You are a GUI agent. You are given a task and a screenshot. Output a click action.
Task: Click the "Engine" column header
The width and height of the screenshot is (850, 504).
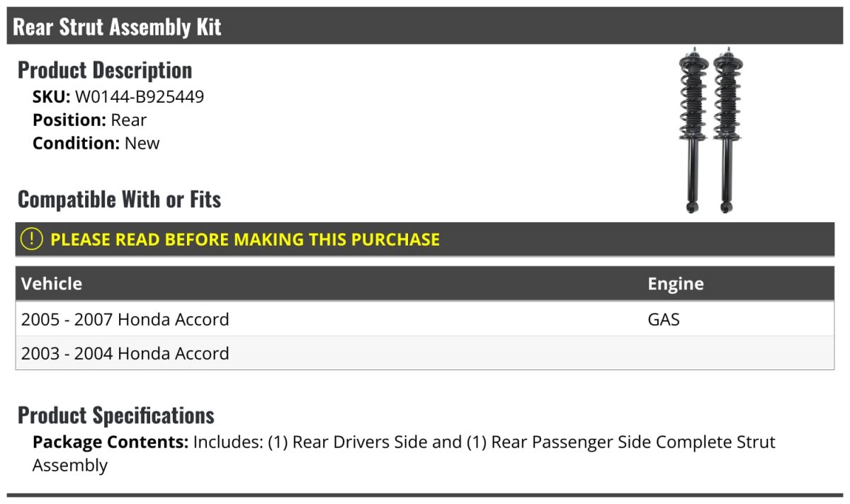(x=675, y=284)
